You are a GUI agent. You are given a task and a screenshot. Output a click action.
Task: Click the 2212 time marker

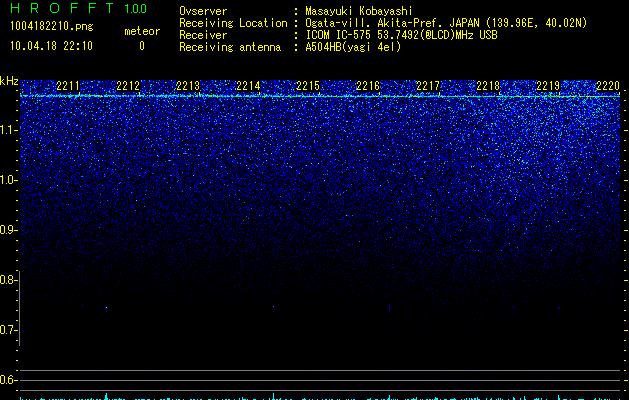tap(128, 86)
